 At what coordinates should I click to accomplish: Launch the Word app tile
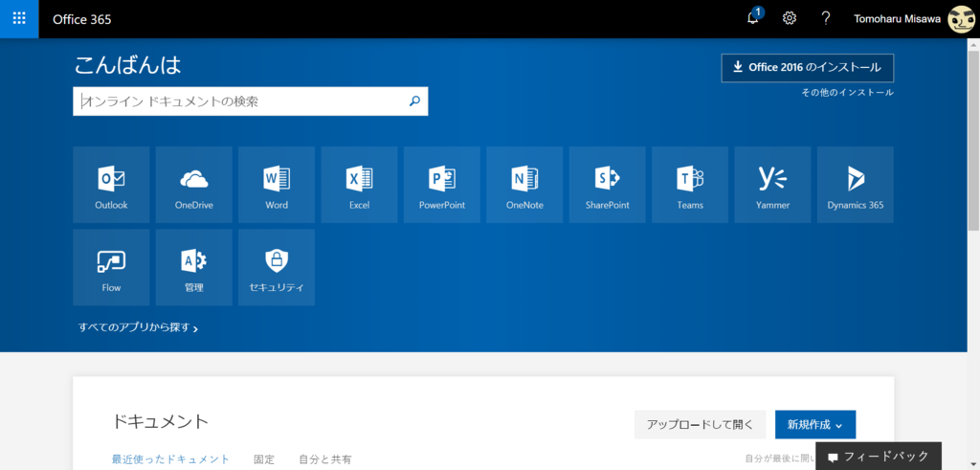(x=277, y=185)
